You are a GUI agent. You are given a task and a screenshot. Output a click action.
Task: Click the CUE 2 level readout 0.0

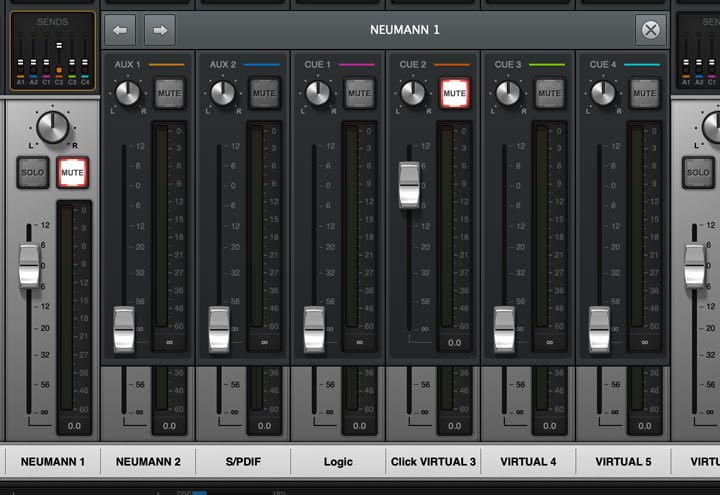point(455,343)
